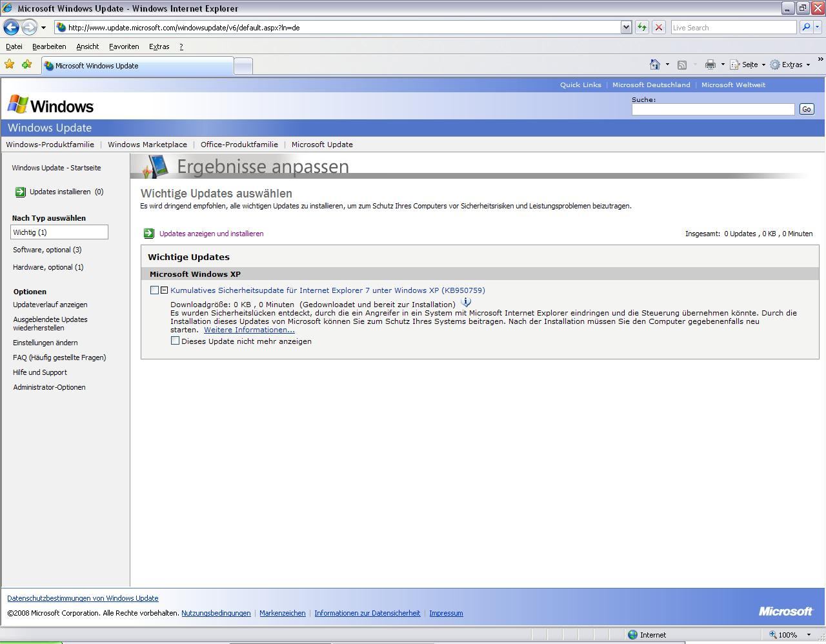This screenshot has width=826, height=644.
Task: Open Weitere Informationen... link
Action: click(249, 330)
